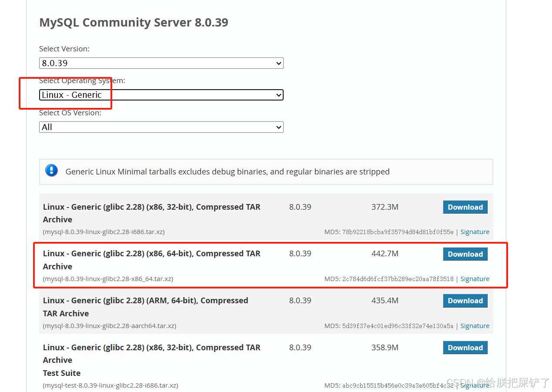
Task: Click filename mysql-8.0.39-linux-glibc2.28-aarch64.tar.xz
Action: 109,326
